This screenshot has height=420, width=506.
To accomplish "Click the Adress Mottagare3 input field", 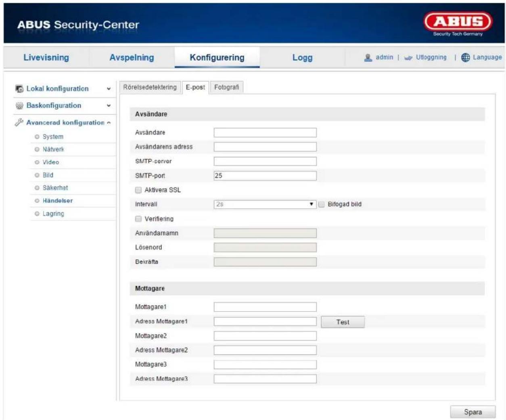I will 265,379.
